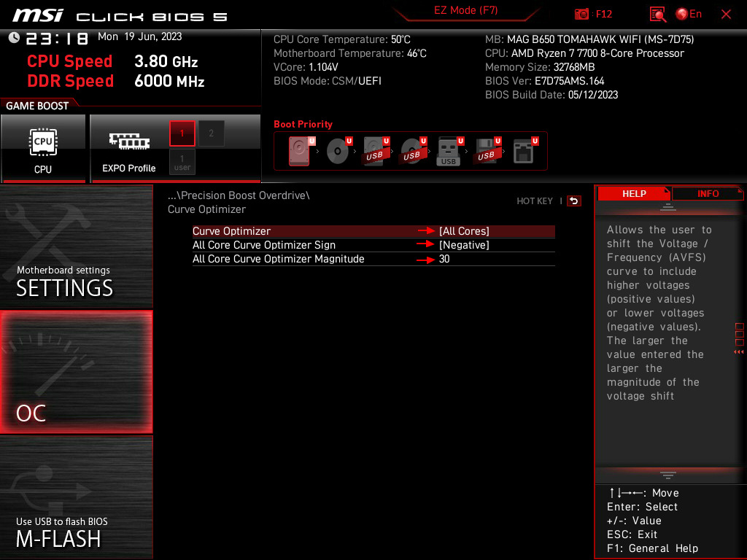Image resolution: width=747 pixels, height=560 pixels.
Task: Edit the magnitude value field showing 30
Action: (444, 259)
